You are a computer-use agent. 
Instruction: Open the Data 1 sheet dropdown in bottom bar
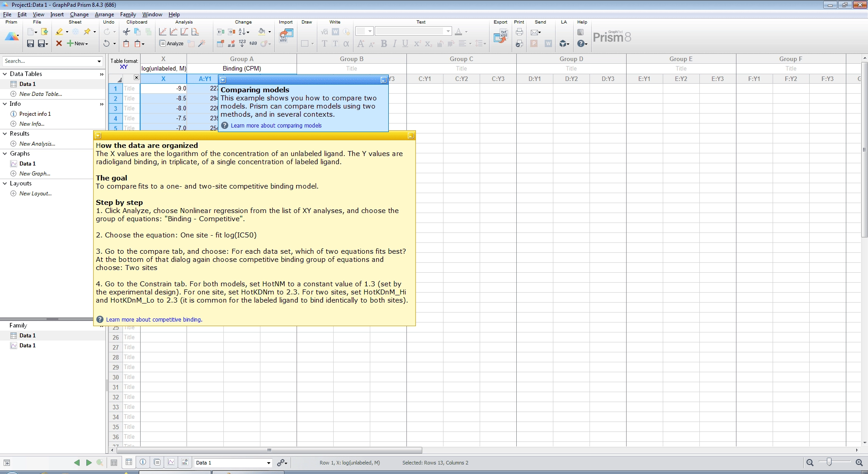(x=269, y=463)
